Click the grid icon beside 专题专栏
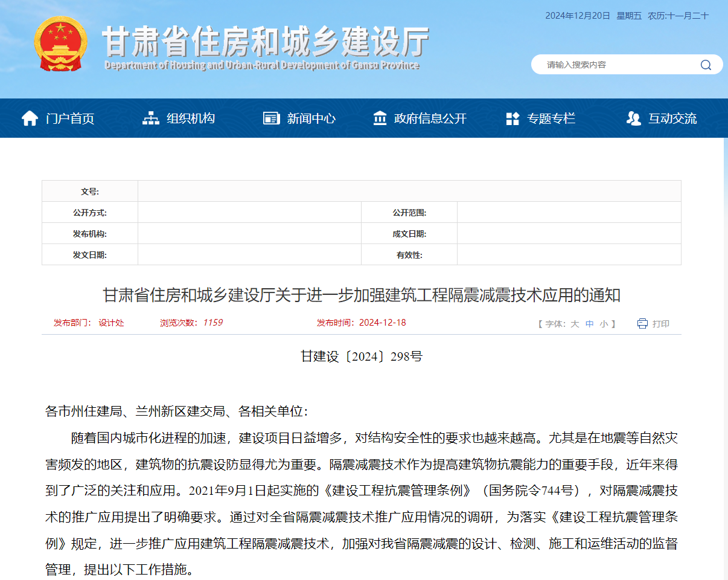Screen dimensions: 728x580 [512, 118]
